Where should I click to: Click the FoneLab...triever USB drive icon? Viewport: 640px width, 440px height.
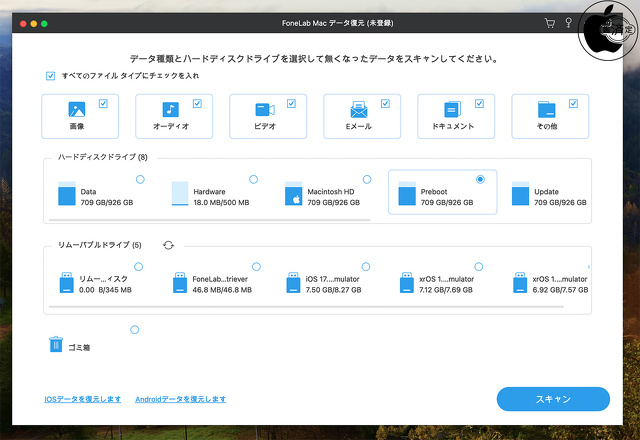[x=180, y=282]
